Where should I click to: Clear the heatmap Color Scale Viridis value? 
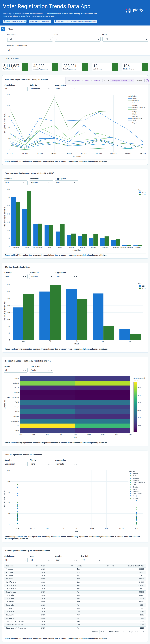49,370
